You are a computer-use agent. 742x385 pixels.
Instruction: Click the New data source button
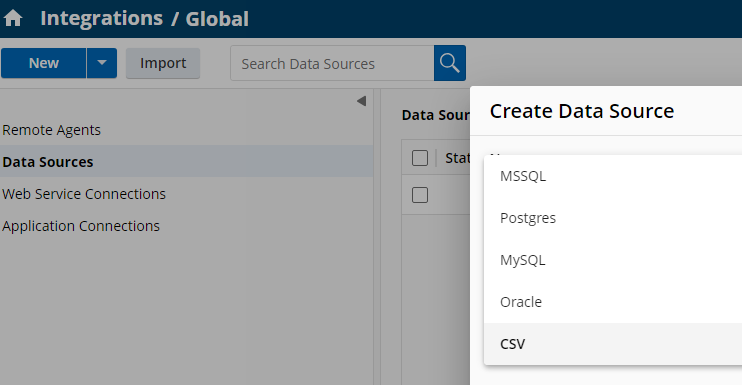point(44,63)
